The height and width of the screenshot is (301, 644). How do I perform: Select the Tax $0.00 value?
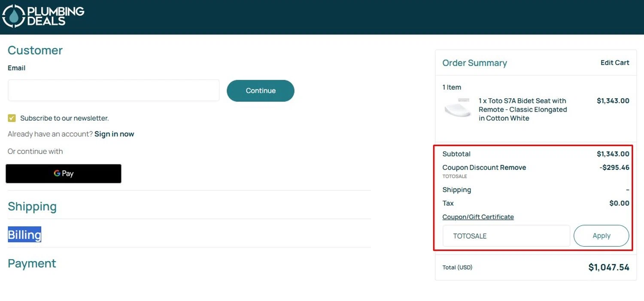click(620, 203)
